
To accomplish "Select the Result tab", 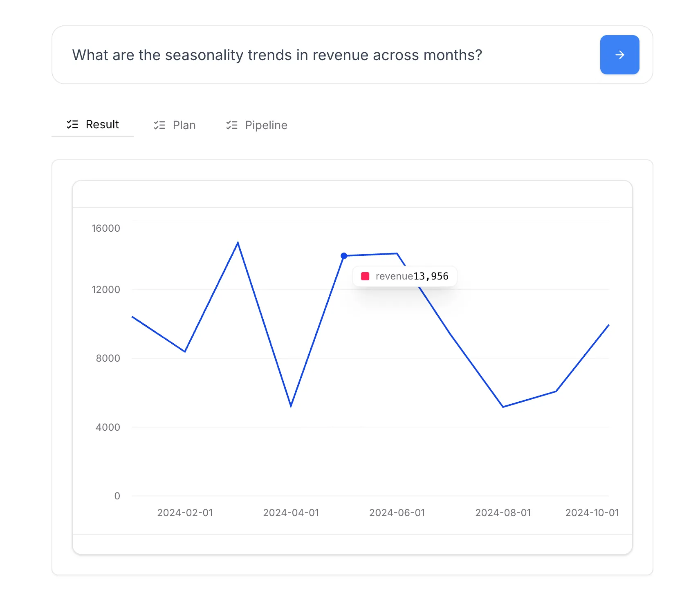I will pyautogui.click(x=102, y=125).
